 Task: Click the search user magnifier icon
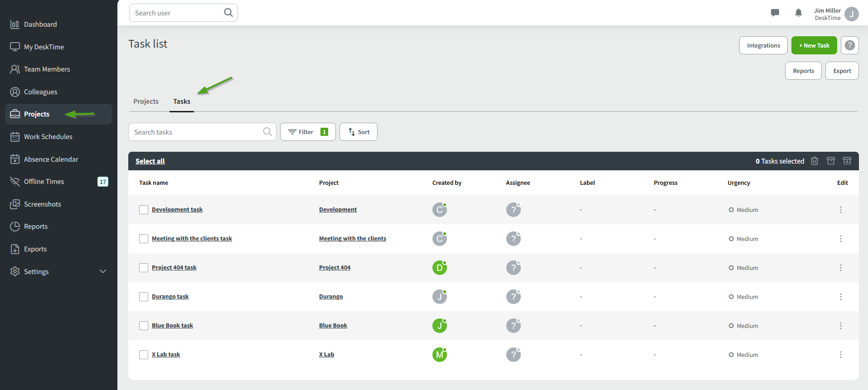(x=228, y=13)
